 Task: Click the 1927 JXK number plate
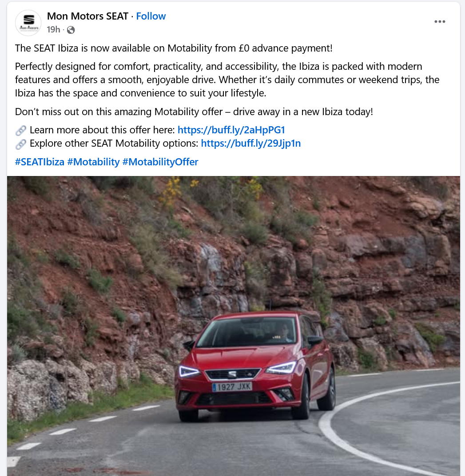[x=232, y=387]
